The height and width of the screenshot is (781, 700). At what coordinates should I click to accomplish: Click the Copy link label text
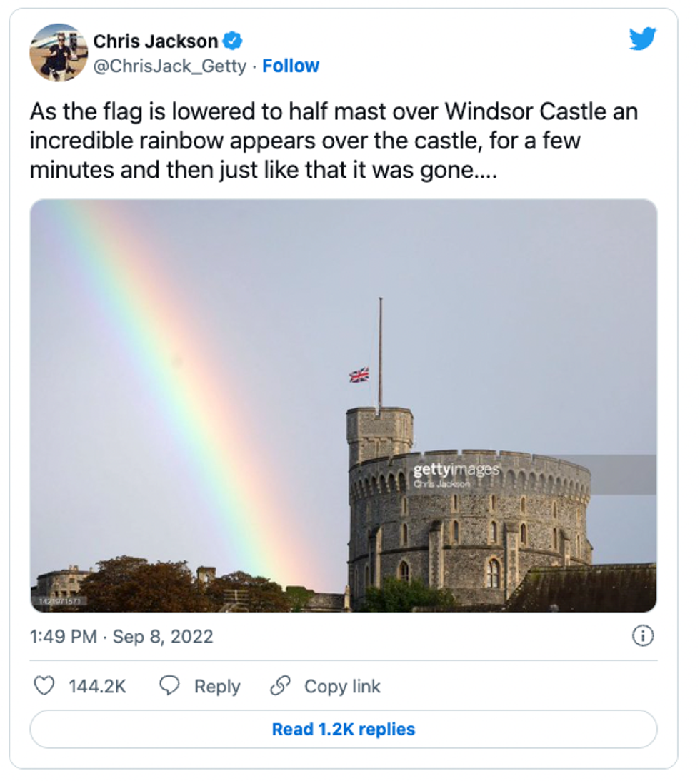tap(342, 686)
